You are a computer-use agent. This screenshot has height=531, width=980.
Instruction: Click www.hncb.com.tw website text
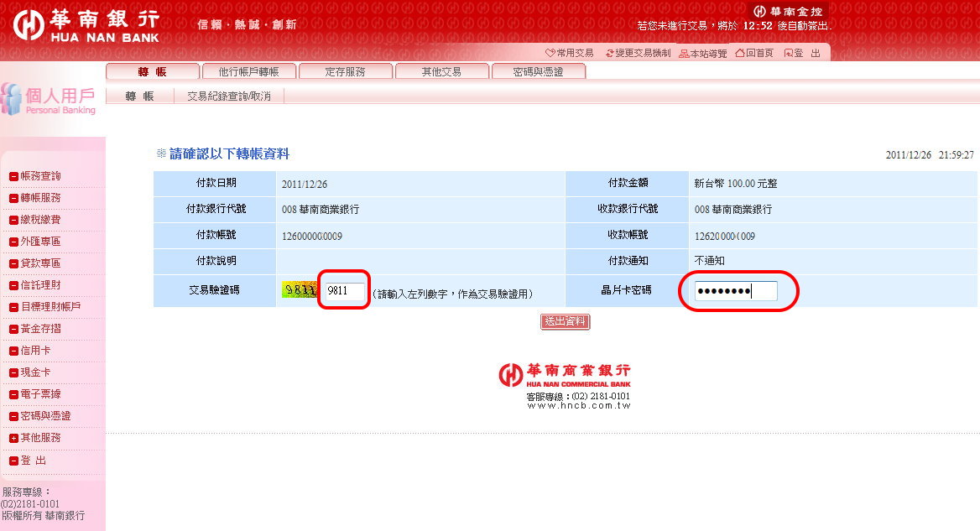(579, 406)
